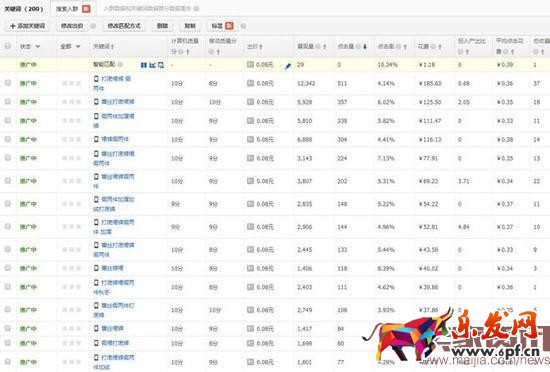The width and height of the screenshot is (550, 372).
Task: Check the row with 3,143 impressions
Action: click(x=7, y=158)
